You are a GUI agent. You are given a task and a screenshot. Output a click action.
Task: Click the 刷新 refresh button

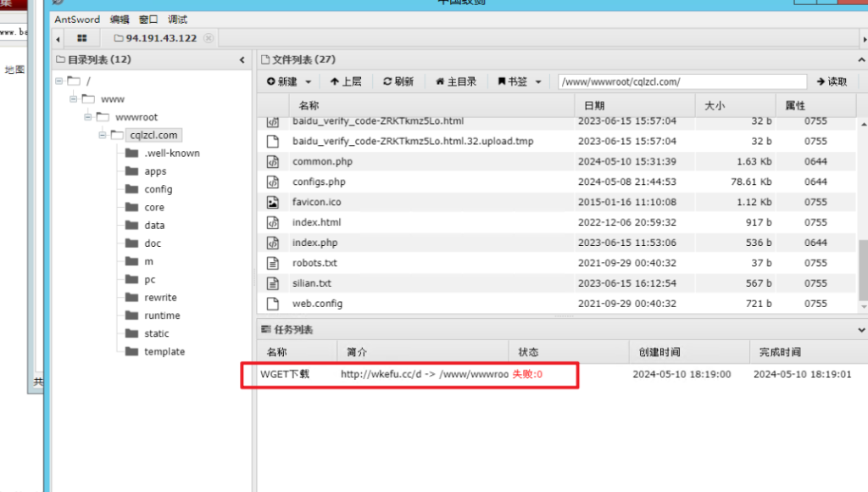[x=398, y=81]
